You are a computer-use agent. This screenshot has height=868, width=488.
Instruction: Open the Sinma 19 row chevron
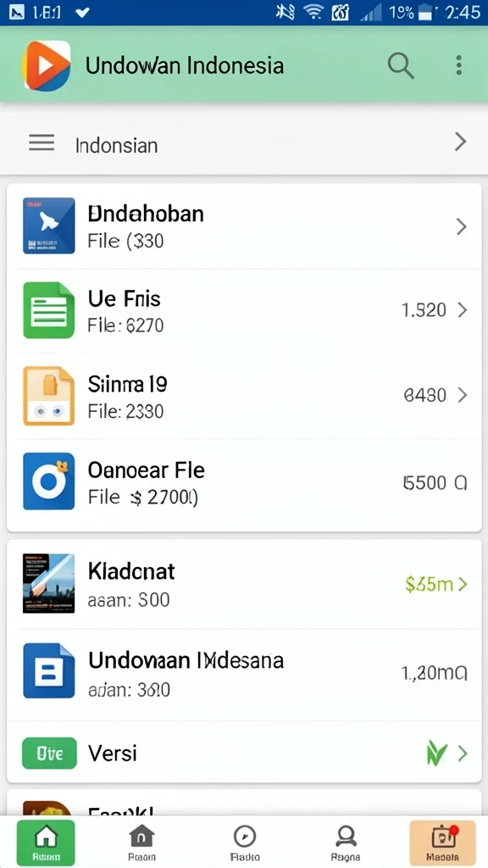click(462, 395)
